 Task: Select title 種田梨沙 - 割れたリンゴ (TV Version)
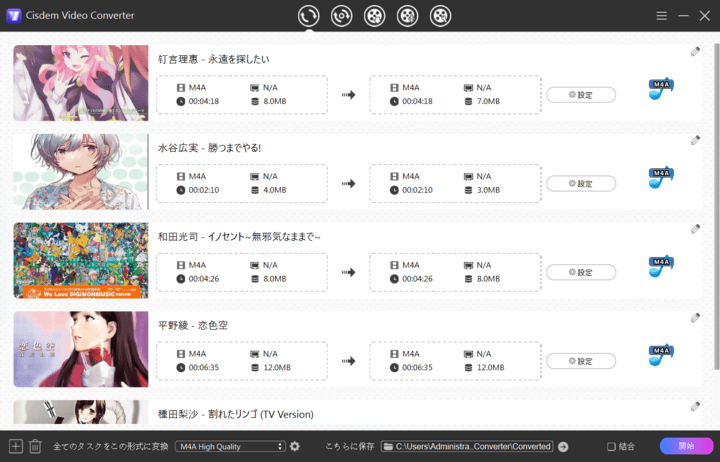236,414
